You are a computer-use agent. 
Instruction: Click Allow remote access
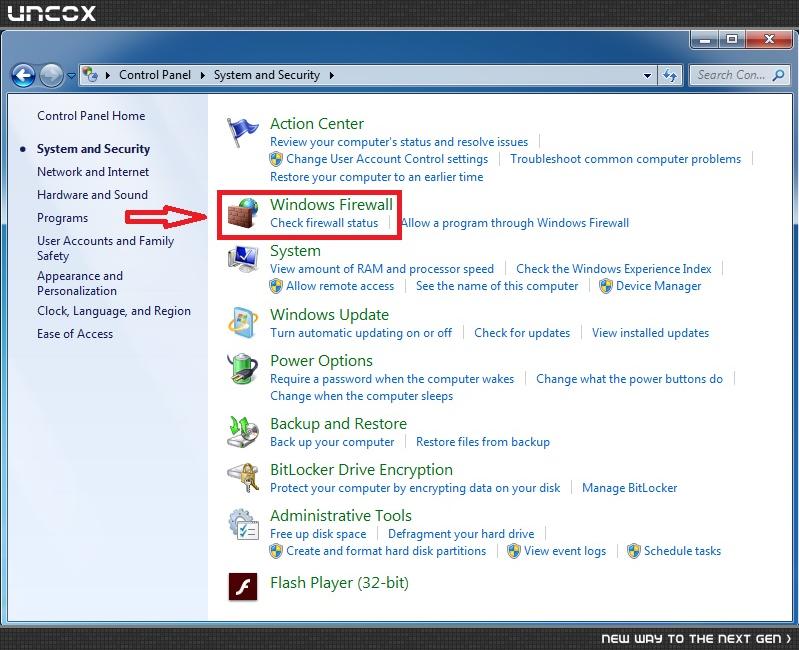[340, 286]
